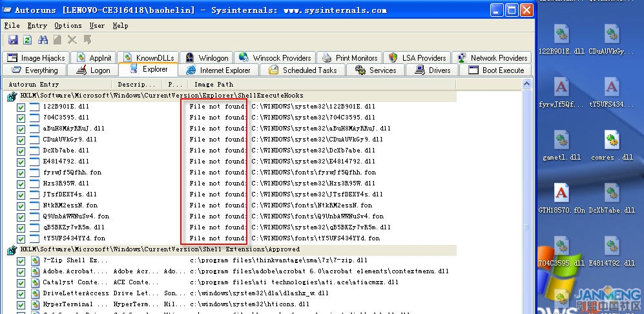Click the Refresh toolbar icon
The height and width of the screenshot is (314, 644).
28,40
